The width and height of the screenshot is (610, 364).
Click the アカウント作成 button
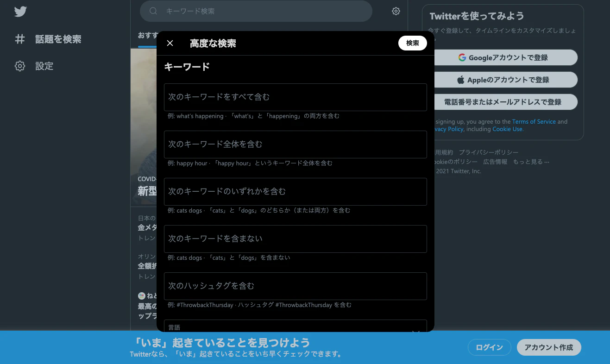coord(549,347)
